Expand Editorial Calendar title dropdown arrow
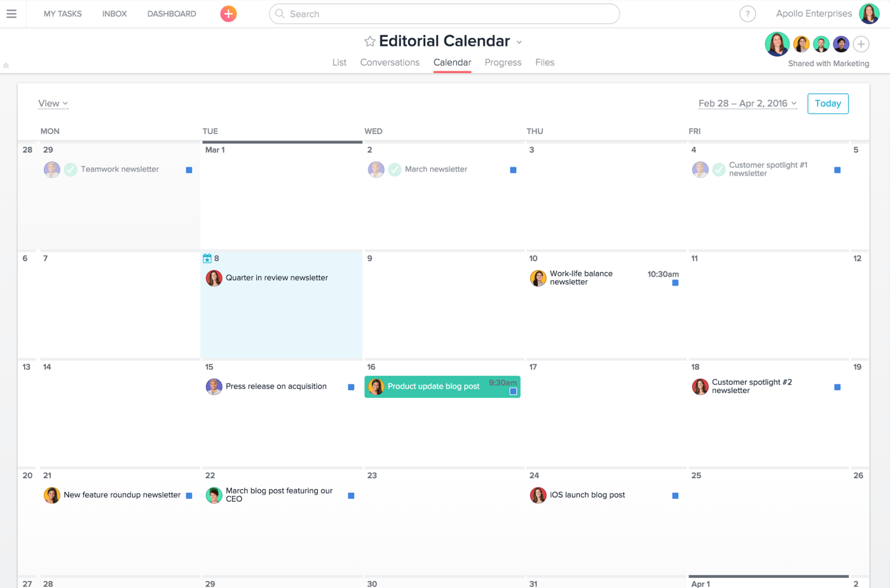Screen dimensions: 890x588 click(519, 42)
